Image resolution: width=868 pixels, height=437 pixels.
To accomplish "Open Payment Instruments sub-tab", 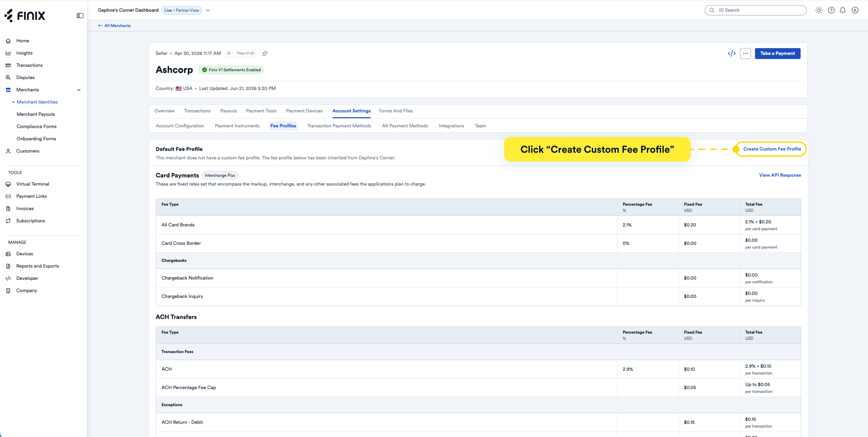I will [237, 126].
